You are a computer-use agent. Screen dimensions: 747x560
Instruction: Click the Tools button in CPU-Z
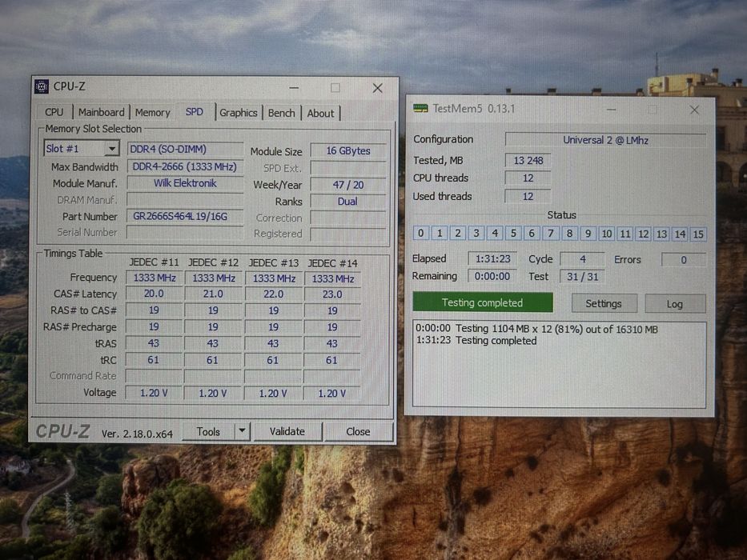click(208, 431)
